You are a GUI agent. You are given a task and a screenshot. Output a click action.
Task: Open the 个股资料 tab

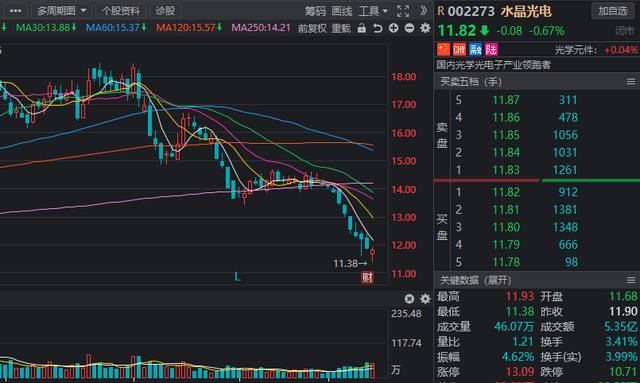(x=120, y=11)
